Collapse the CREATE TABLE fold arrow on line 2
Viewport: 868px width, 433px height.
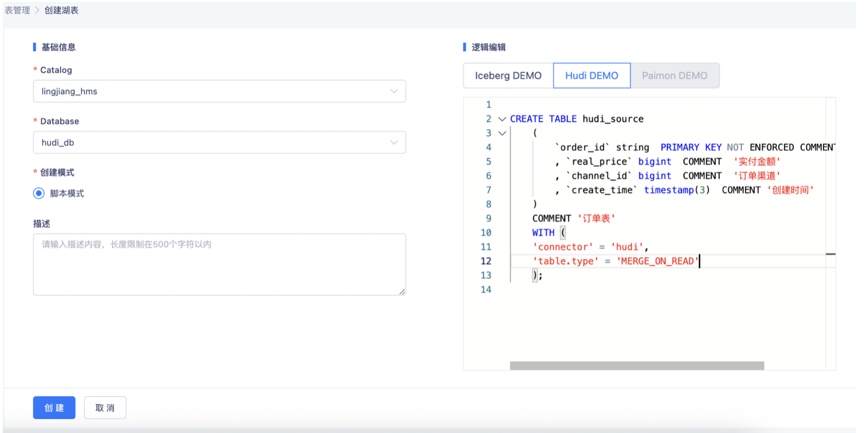coord(502,119)
